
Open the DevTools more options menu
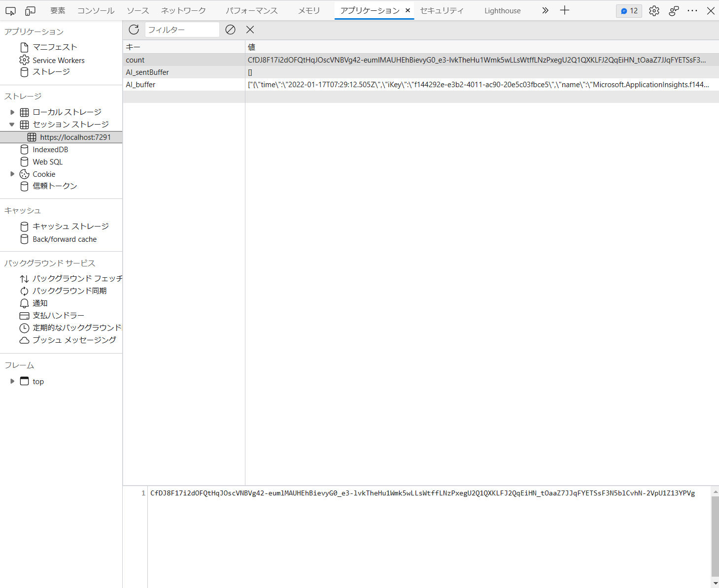[692, 11]
